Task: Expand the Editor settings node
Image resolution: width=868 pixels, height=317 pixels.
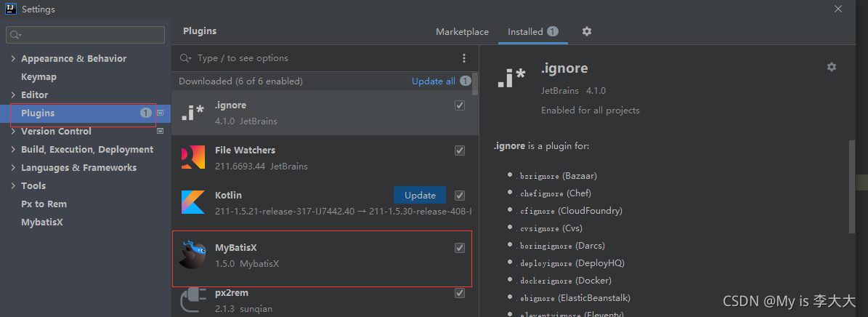Action: [x=13, y=95]
